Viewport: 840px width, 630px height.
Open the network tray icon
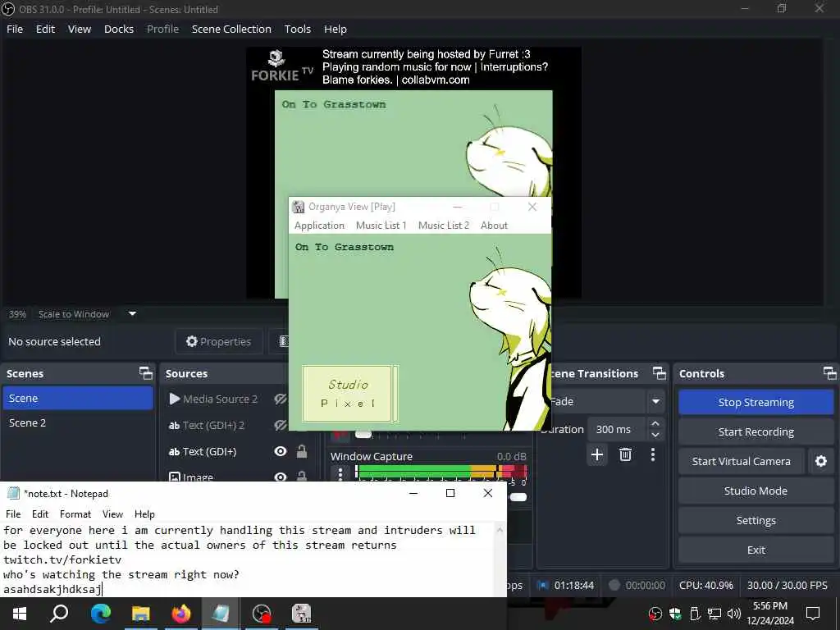tap(714, 614)
